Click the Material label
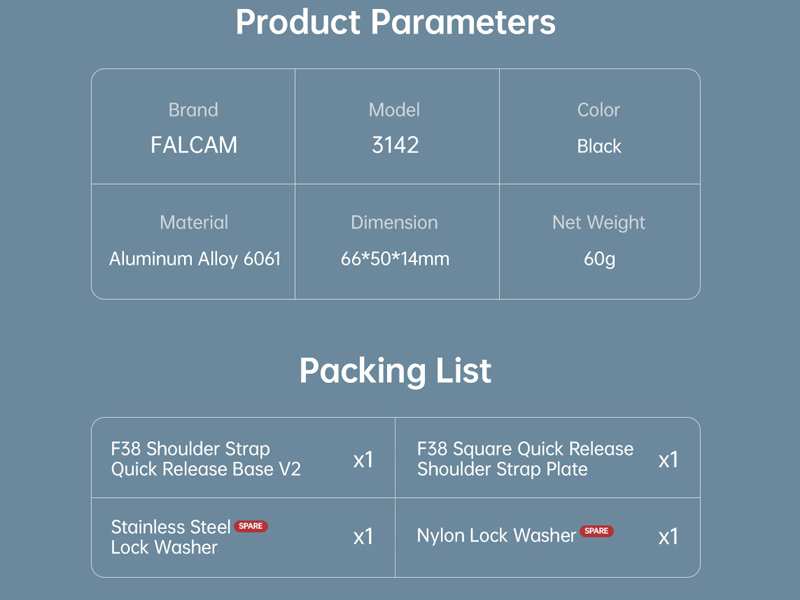This screenshot has width=800, height=600. point(194,223)
